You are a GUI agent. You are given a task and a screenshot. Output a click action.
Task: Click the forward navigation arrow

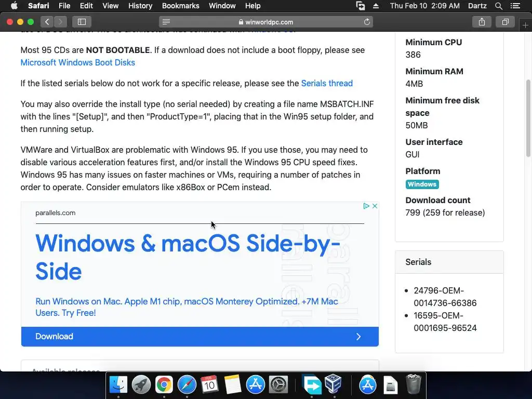[60, 22]
